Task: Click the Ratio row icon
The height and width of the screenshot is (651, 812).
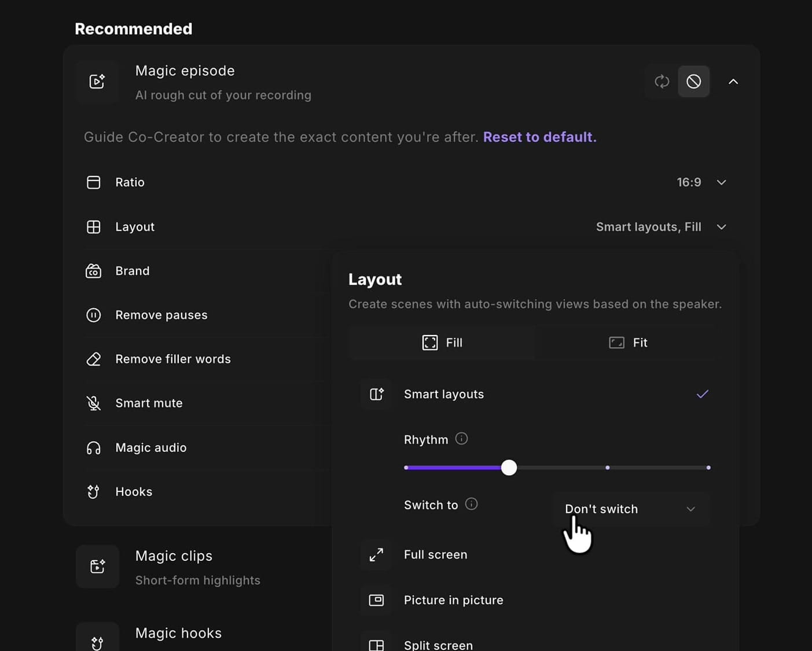Action: (93, 182)
